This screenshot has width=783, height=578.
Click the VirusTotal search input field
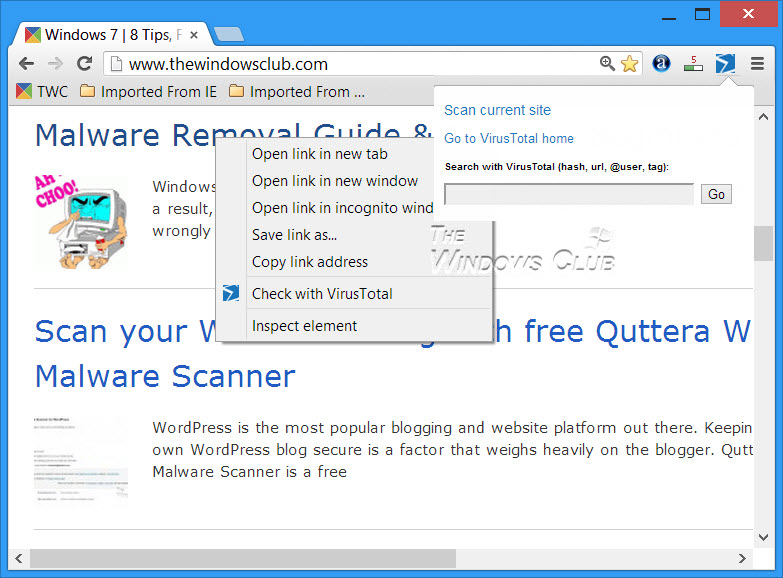click(569, 194)
